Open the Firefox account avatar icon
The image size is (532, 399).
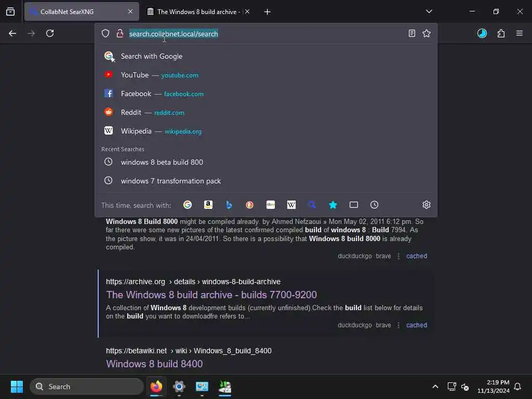482,33
